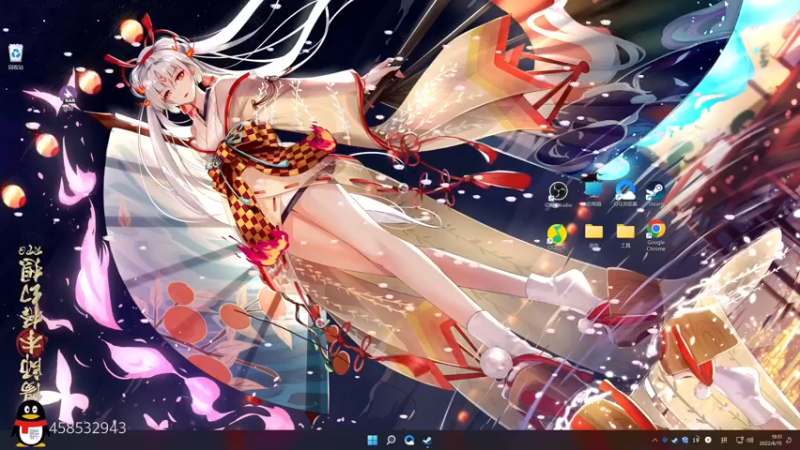Viewport: 800px width, 450px height.
Task: Open the Recycle Bin desktop icon
Action: [16, 56]
